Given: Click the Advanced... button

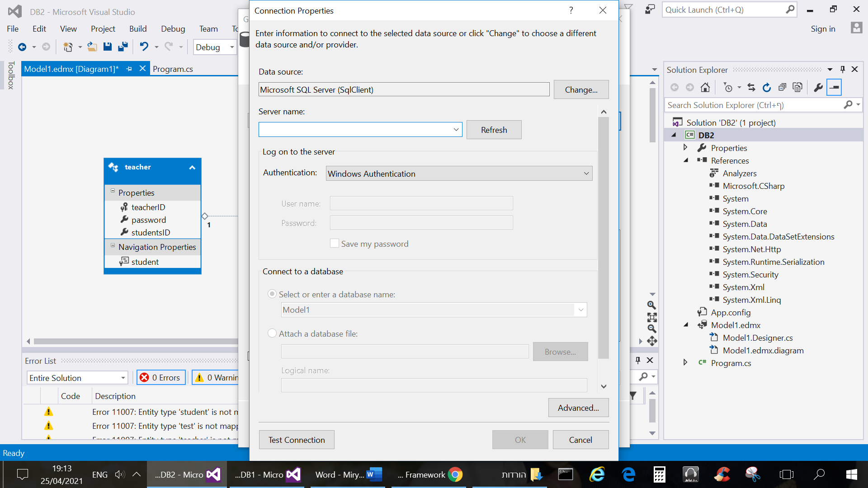Looking at the screenshot, I should tap(578, 408).
